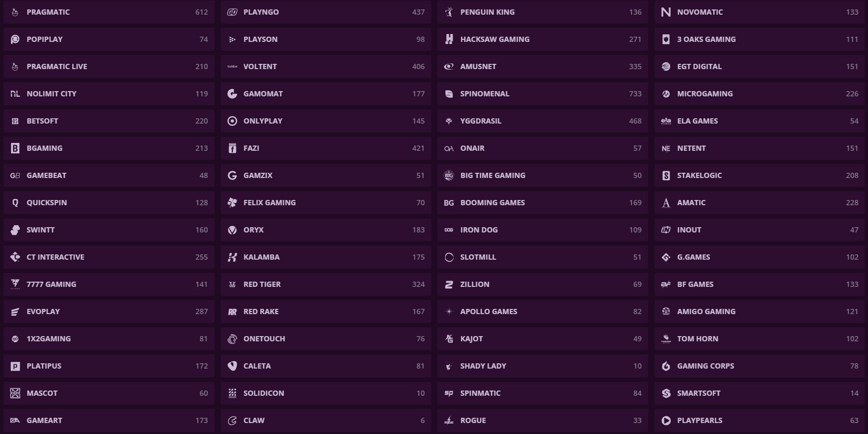Select Microgaming from the provider list
This screenshot has height=434, width=868.
click(x=759, y=94)
